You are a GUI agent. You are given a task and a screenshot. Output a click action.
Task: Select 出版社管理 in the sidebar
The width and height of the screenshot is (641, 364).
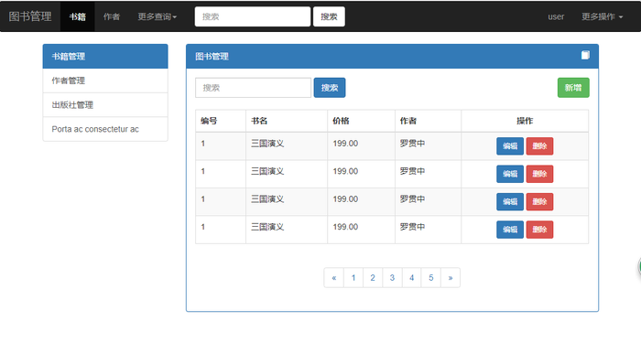(105, 105)
